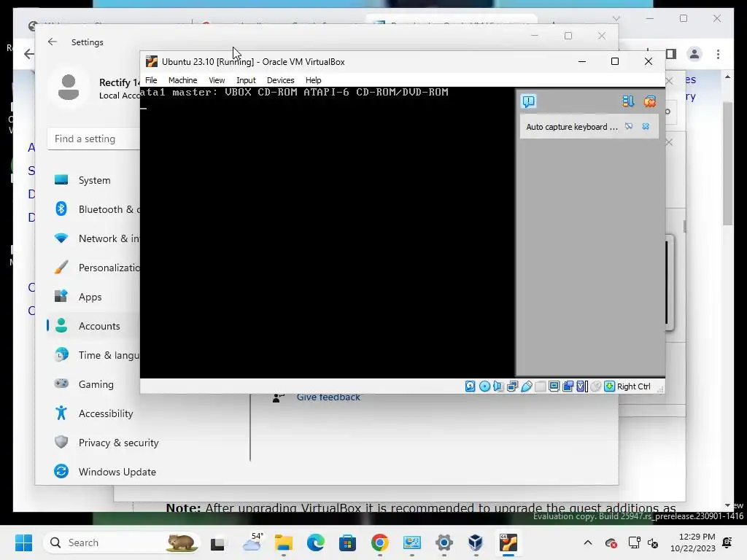Switch to Settings gear app in taskbar
Viewport: 747px width, 560px height.
point(444,542)
